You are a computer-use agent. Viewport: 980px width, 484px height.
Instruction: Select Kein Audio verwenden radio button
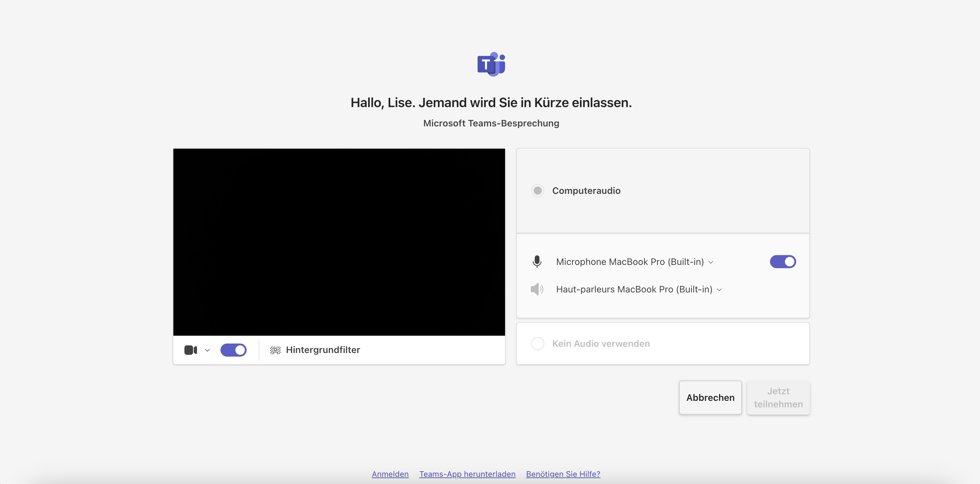(537, 344)
